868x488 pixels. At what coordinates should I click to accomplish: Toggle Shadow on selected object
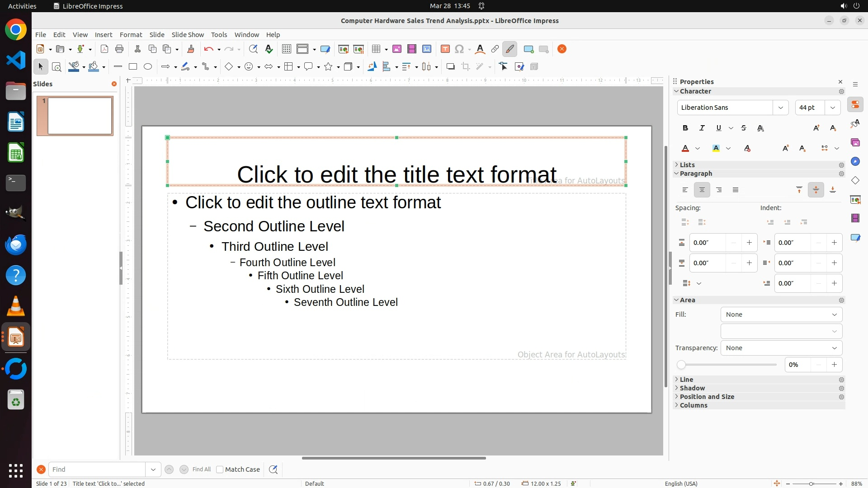(x=450, y=67)
